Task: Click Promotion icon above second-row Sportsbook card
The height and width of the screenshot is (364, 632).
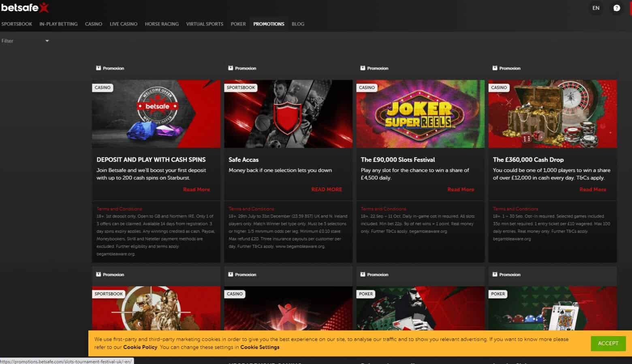Action: tap(98, 275)
